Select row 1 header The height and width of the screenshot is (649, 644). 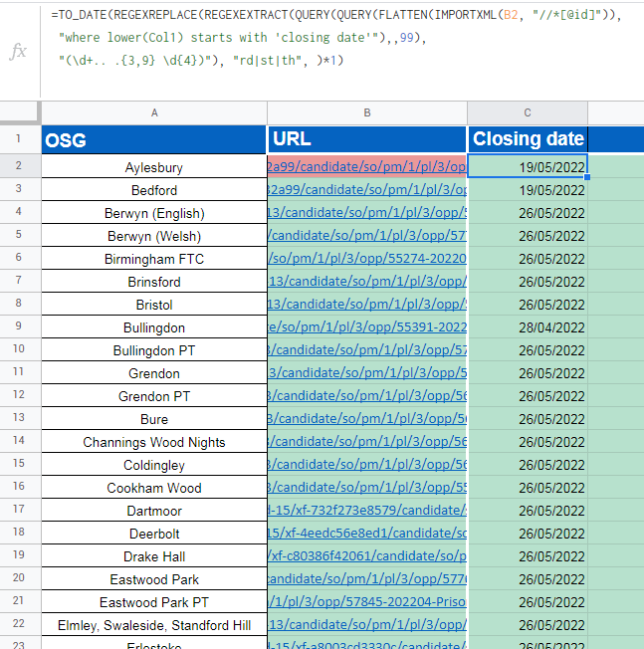coord(19,139)
